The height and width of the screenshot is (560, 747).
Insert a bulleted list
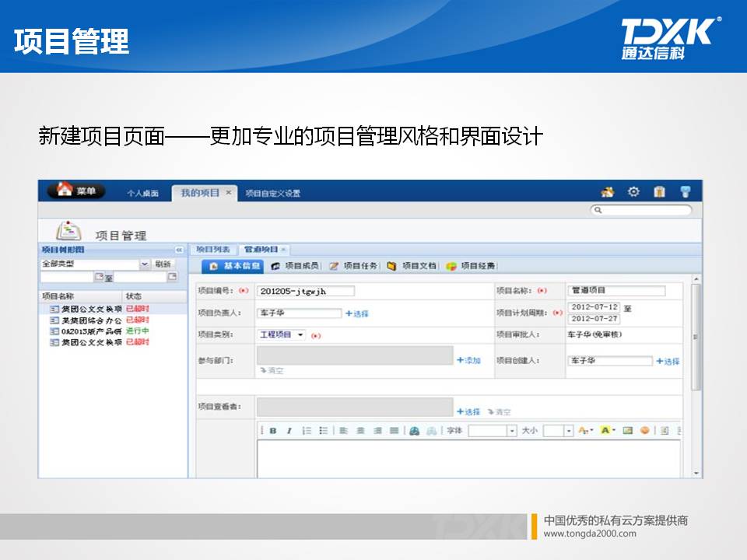[x=324, y=430]
